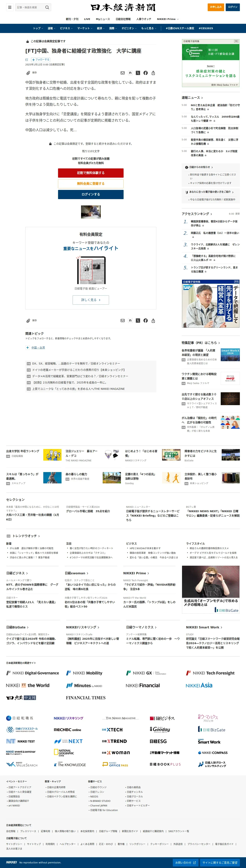Follow 中国・台湾 topic plus icon
The height and width of the screenshot is (868, 246).
[28, 347]
